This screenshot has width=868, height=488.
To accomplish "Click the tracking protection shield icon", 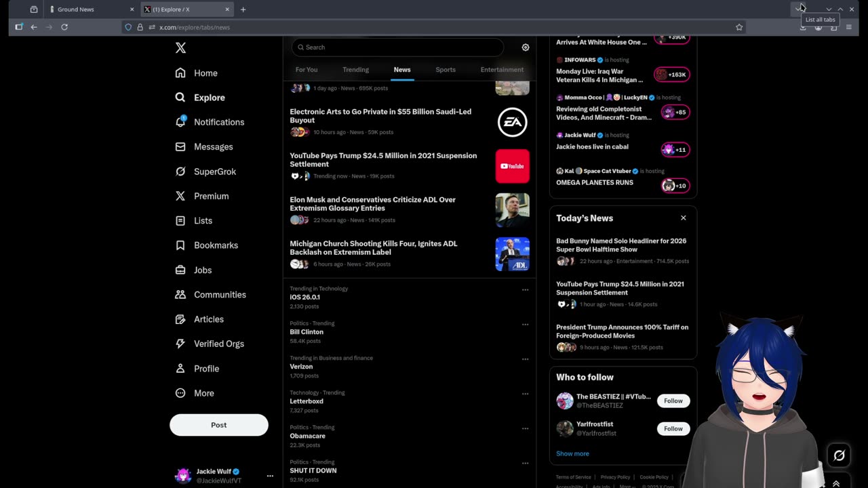I will click(x=128, y=27).
